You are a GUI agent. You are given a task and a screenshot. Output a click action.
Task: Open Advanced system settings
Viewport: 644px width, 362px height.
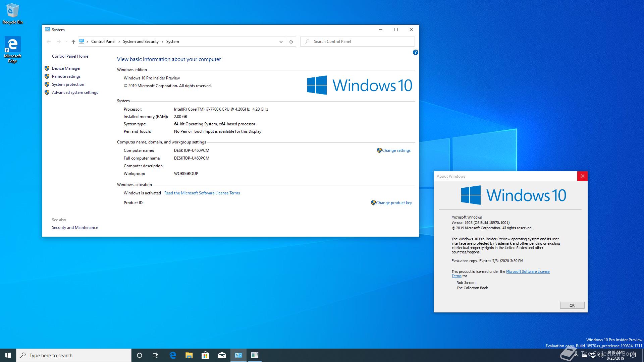click(x=75, y=93)
